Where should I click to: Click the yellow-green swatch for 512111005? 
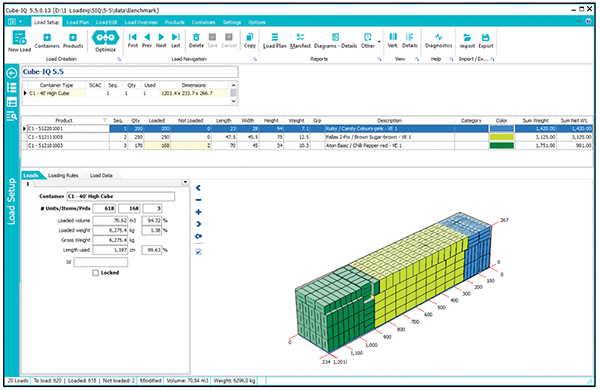(501, 137)
